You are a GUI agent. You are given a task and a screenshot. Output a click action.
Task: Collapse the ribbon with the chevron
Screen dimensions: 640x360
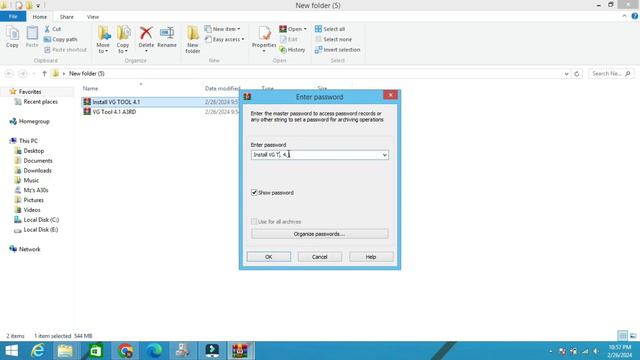click(624, 16)
